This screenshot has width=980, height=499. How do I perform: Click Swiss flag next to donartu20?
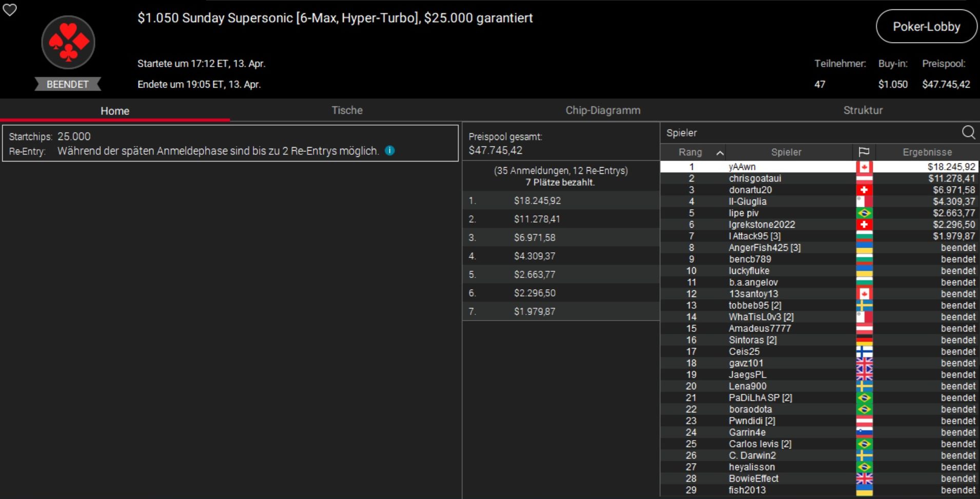point(864,190)
